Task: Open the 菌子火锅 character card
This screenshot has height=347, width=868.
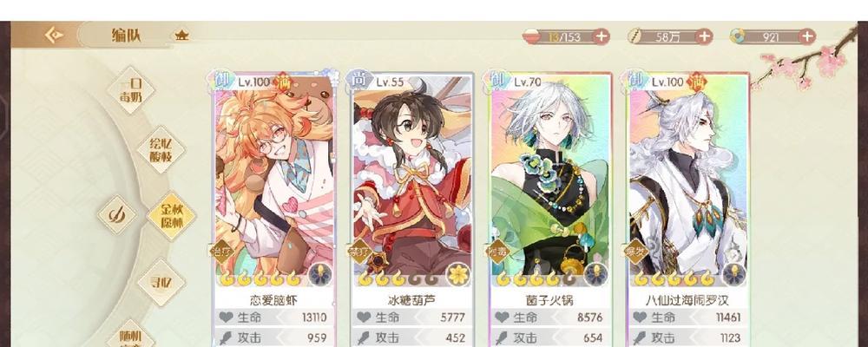Action: click(x=550, y=209)
